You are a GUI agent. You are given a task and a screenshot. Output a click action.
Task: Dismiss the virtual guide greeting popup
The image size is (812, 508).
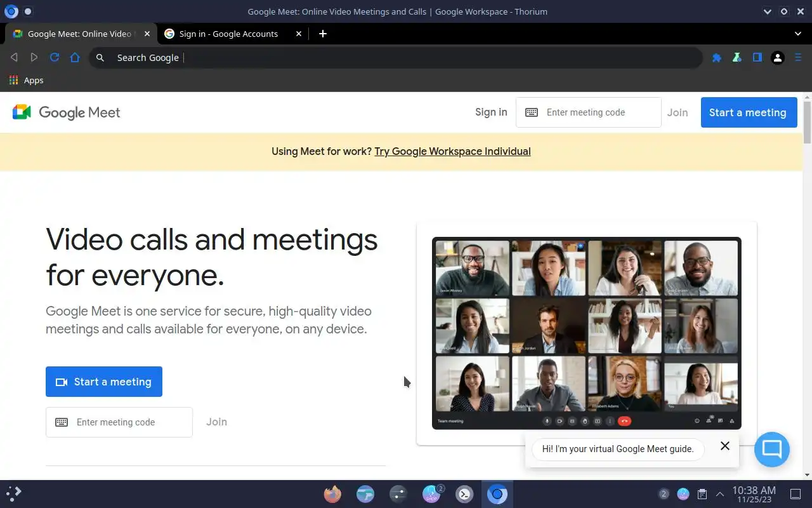725,446
